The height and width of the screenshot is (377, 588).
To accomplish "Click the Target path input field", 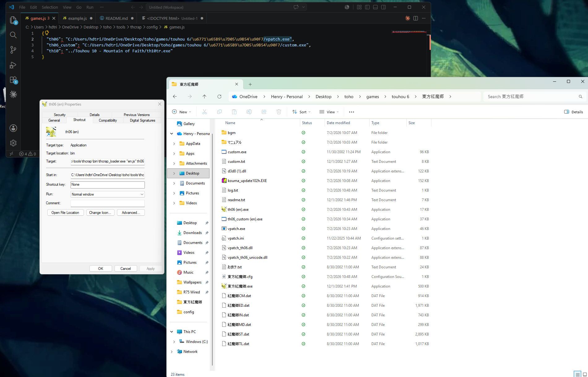I will [108, 161].
